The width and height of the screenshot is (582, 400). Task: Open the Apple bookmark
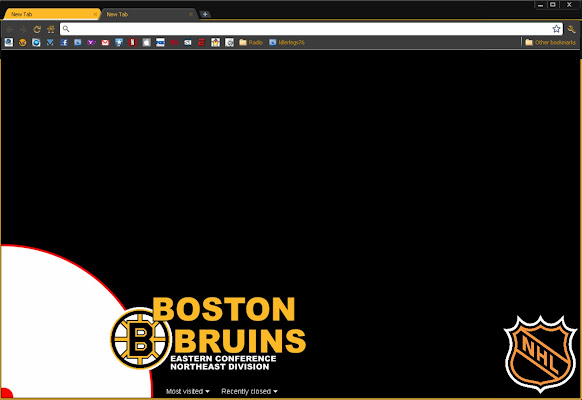point(147,42)
